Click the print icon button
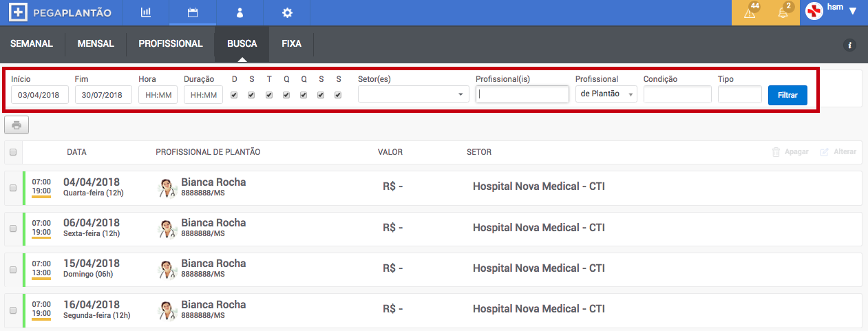Screen dimensions: 868x331 17,125
